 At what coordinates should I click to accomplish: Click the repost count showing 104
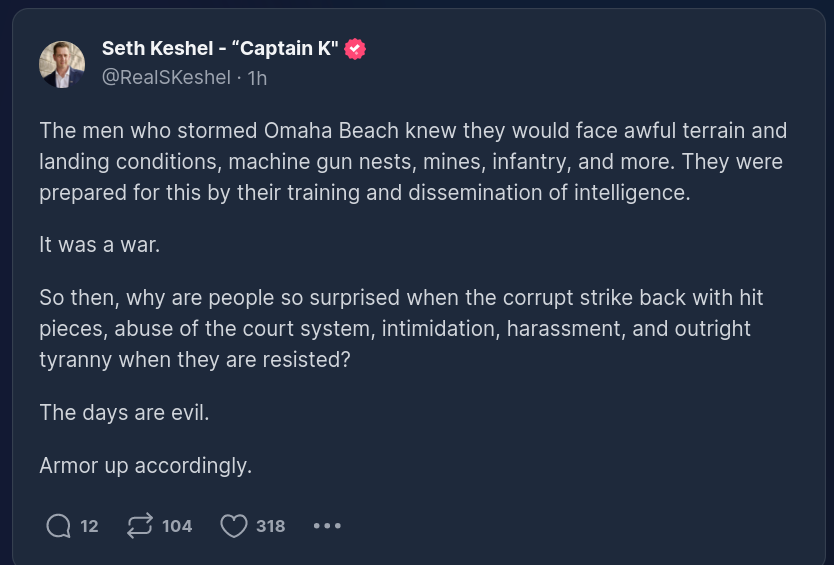tap(177, 525)
